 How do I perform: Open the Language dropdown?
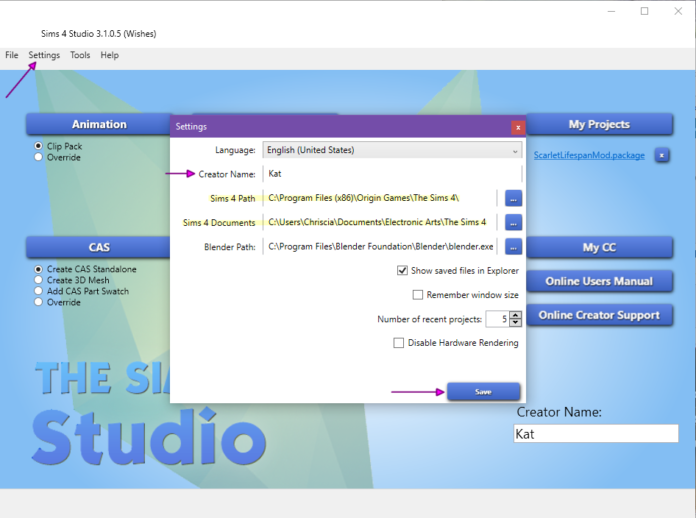[x=392, y=151]
